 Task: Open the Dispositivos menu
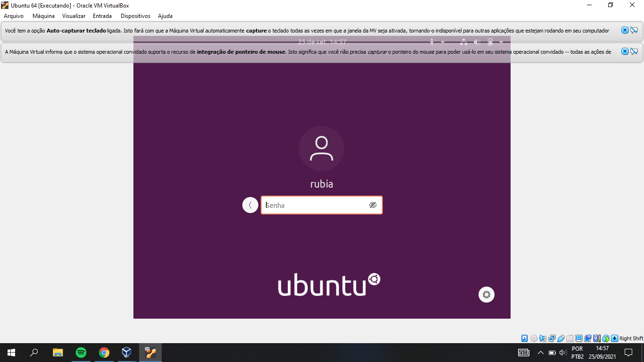[135, 16]
